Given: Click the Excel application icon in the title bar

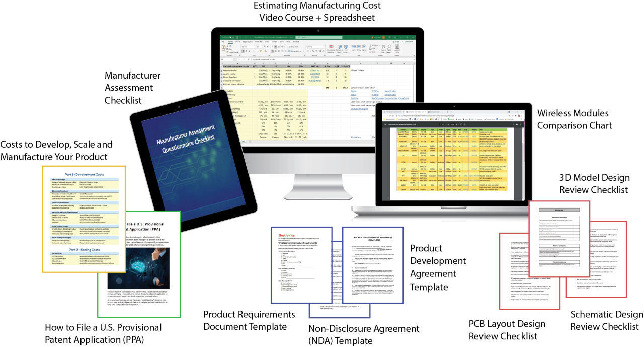Looking at the screenshot, I should (x=231, y=37).
